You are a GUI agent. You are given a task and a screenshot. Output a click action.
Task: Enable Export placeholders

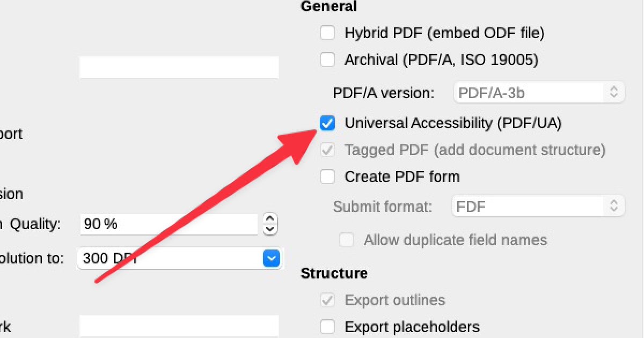point(327,327)
